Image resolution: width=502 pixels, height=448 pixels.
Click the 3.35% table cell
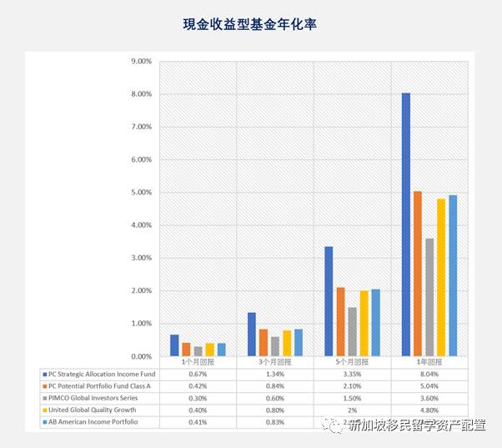352,374
